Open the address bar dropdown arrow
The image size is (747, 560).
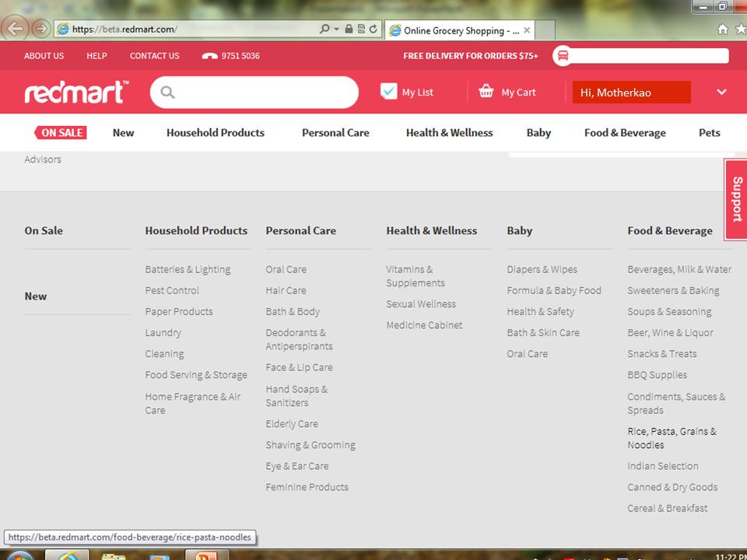(x=336, y=29)
